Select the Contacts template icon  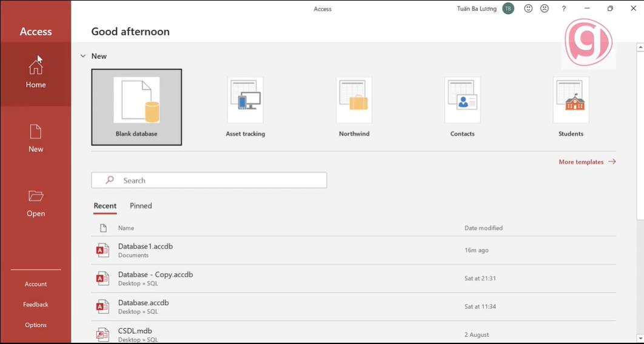pos(463,100)
